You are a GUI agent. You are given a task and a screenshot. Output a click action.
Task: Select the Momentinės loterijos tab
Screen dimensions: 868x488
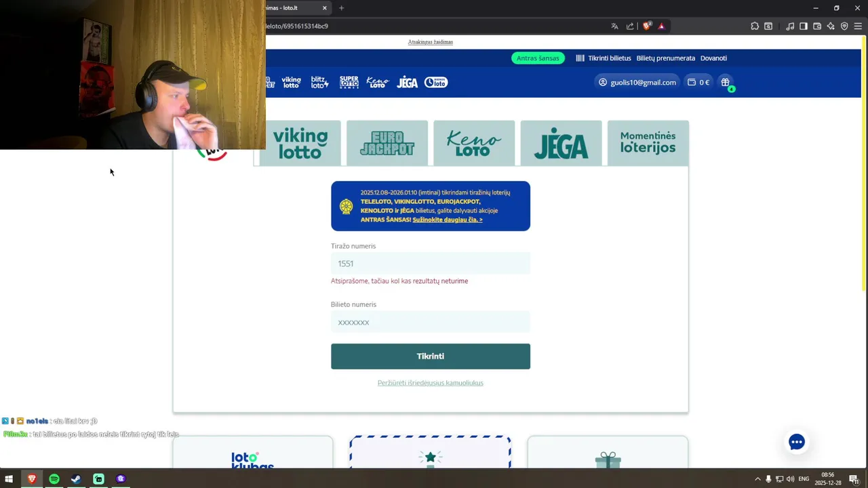[648, 143]
